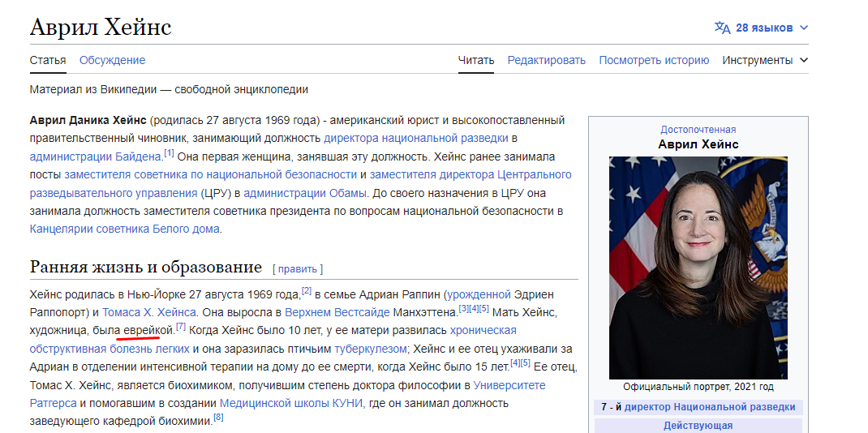Select the Статья tab
Image resolution: width=868 pixels, height=433 pixels.
48,60
